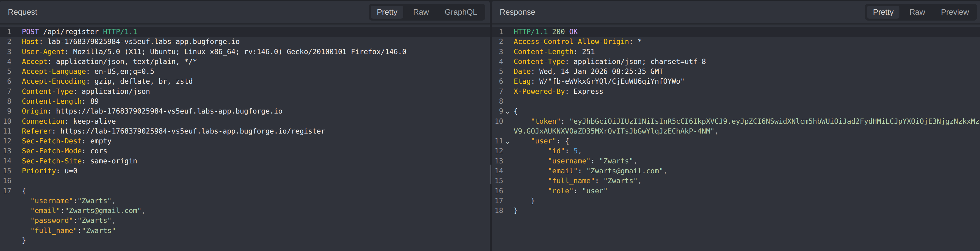Click the "role" value in the response
Screen dimensions: 980x251
coord(594,191)
